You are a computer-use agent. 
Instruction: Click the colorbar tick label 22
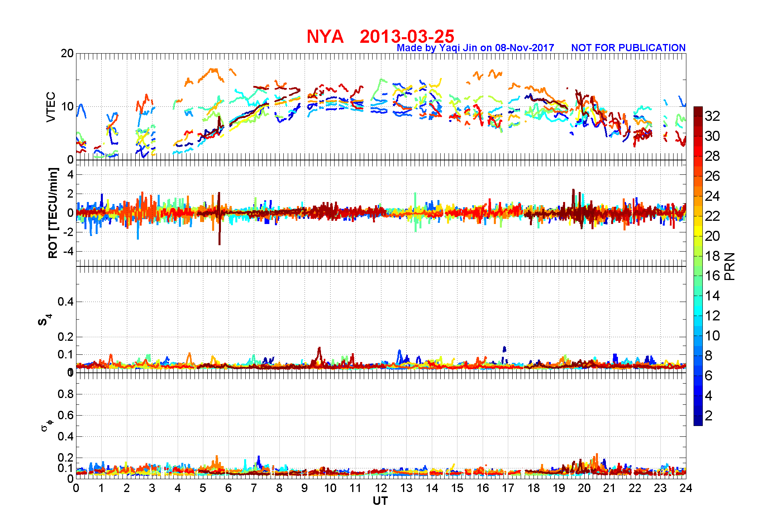click(x=712, y=216)
